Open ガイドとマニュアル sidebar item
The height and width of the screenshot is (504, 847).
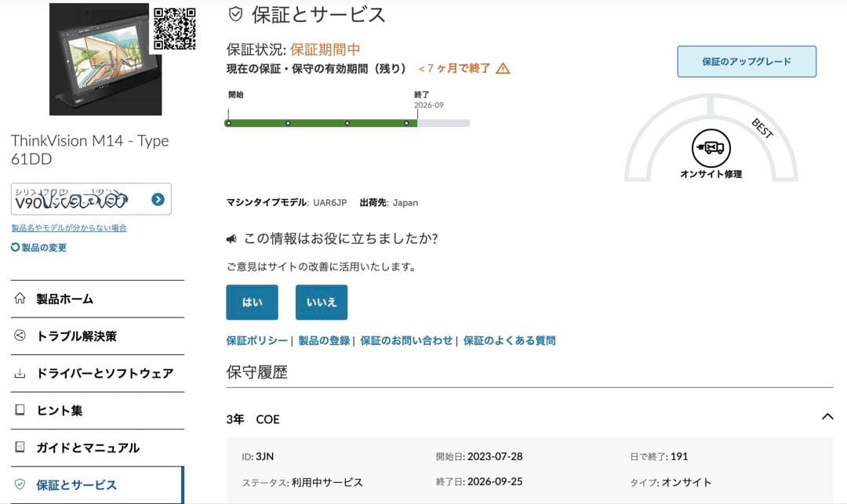coord(97,448)
